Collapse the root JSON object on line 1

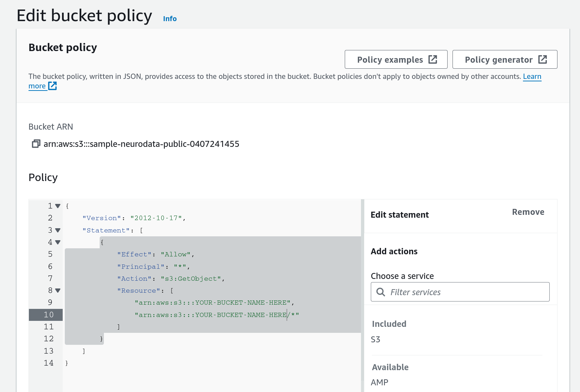coord(57,206)
